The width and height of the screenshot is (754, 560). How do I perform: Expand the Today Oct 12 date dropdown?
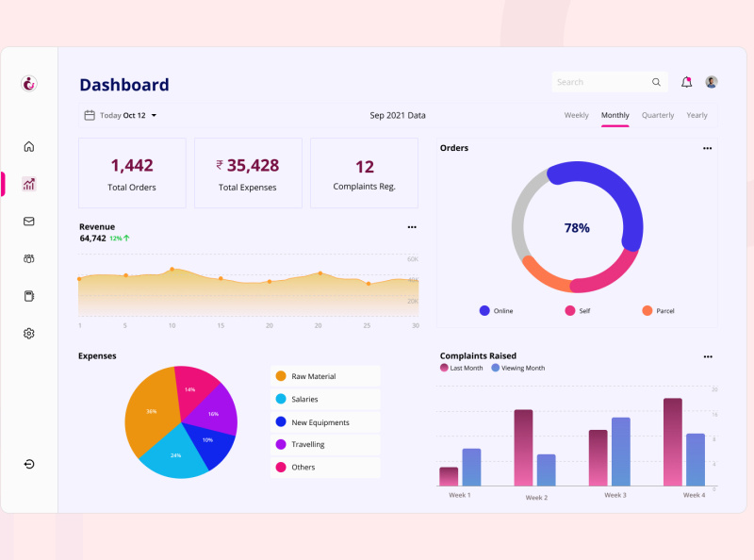tap(121, 113)
